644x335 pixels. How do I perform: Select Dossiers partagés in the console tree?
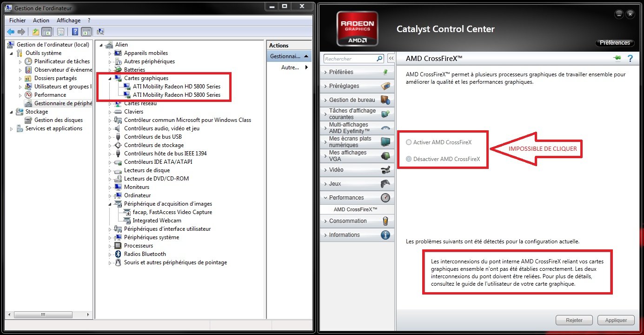tap(55, 78)
